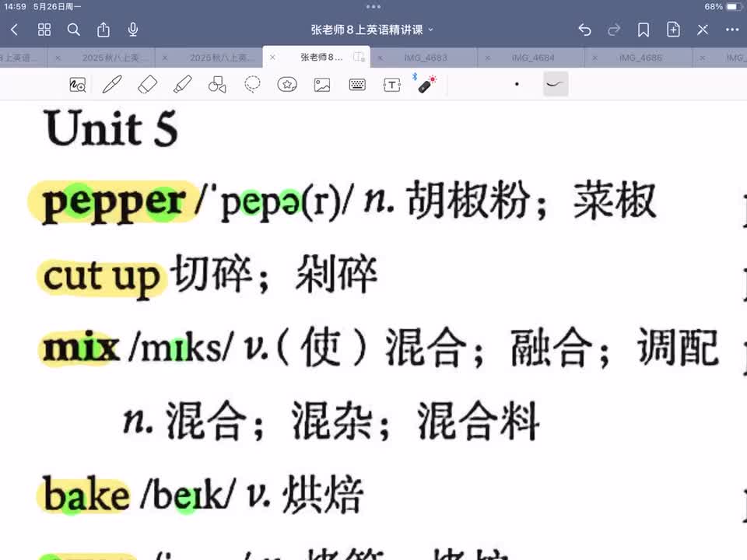
Task: Select the Text box tool
Action: click(x=392, y=85)
